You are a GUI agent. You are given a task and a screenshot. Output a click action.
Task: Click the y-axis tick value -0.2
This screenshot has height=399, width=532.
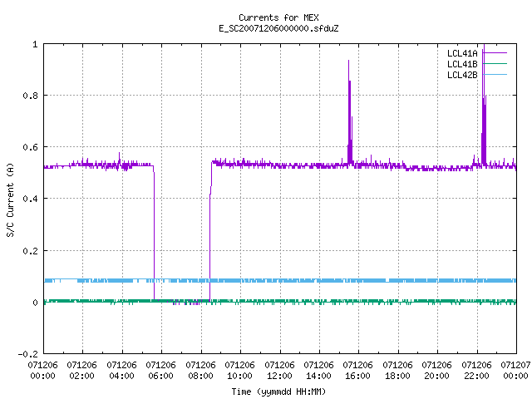tap(28, 354)
